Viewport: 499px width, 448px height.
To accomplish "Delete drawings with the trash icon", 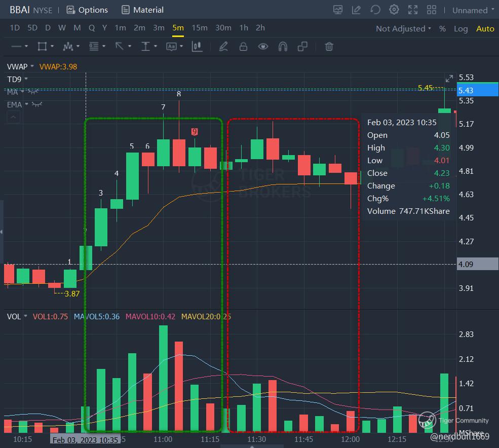I will tap(329, 47).
